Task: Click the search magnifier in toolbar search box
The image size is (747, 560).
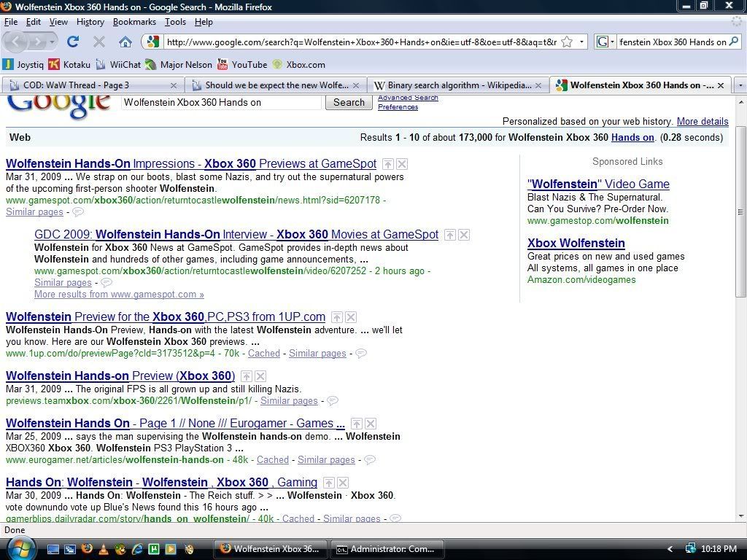Action: pyautogui.click(x=734, y=42)
